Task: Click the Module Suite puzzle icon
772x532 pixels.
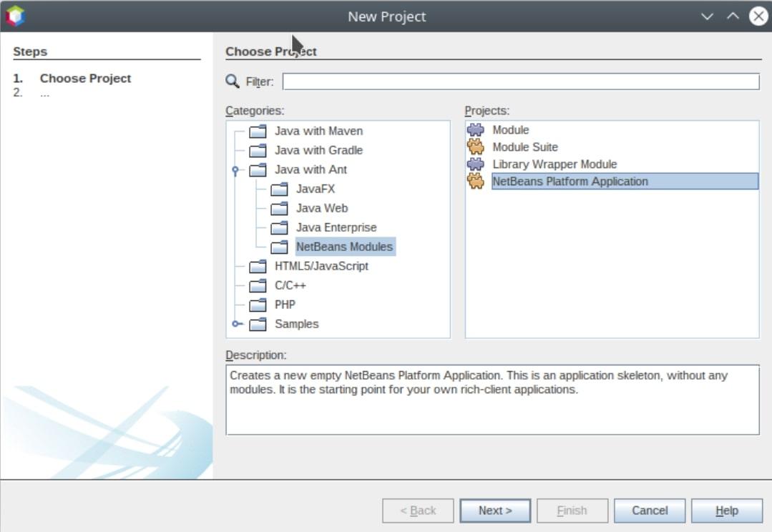Action: coord(476,147)
